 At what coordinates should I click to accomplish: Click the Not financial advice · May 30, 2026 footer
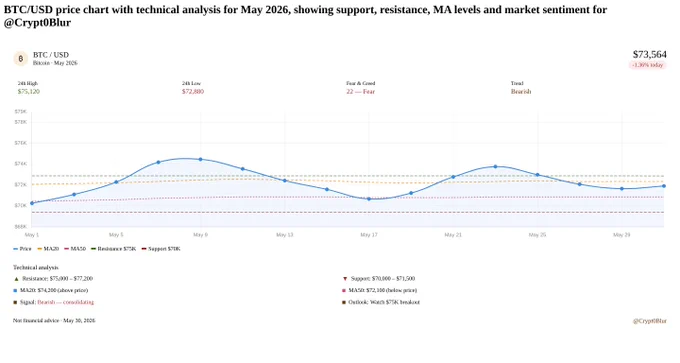pyautogui.click(x=54, y=321)
